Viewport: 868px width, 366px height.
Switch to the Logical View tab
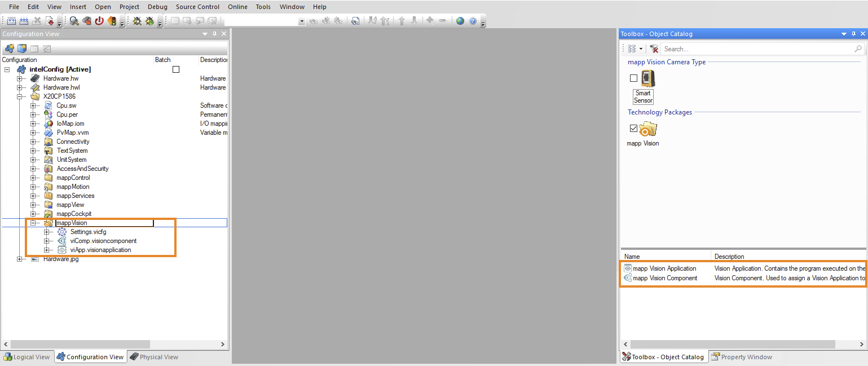27,357
